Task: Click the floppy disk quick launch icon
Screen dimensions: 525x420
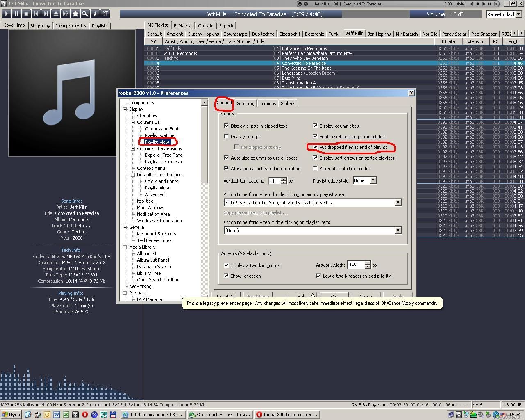Action: (113, 415)
